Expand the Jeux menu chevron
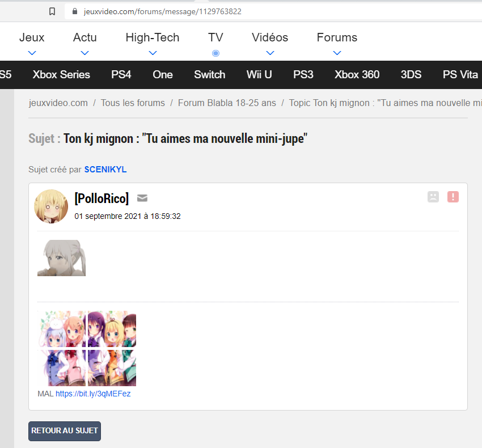The height and width of the screenshot is (448, 482). (x=32, y=53)
